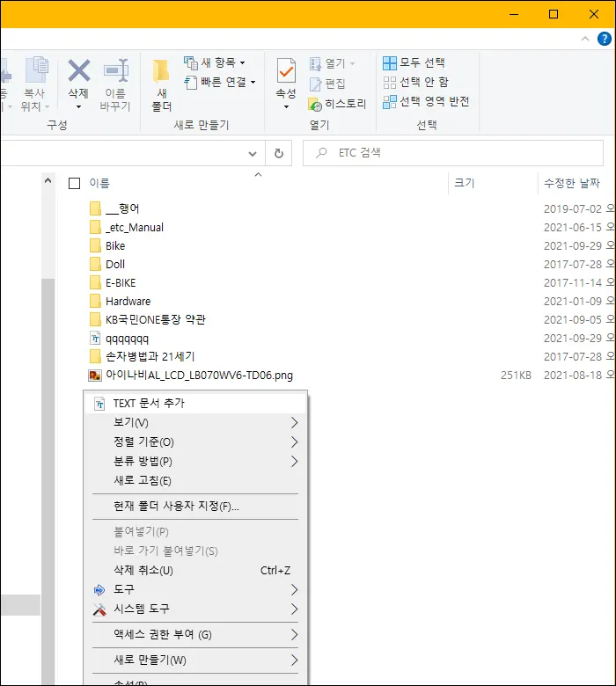Viewport: 616px width, 686px height.
Task: Click the ETC 검색 search field
Action: tap(452, 153)
